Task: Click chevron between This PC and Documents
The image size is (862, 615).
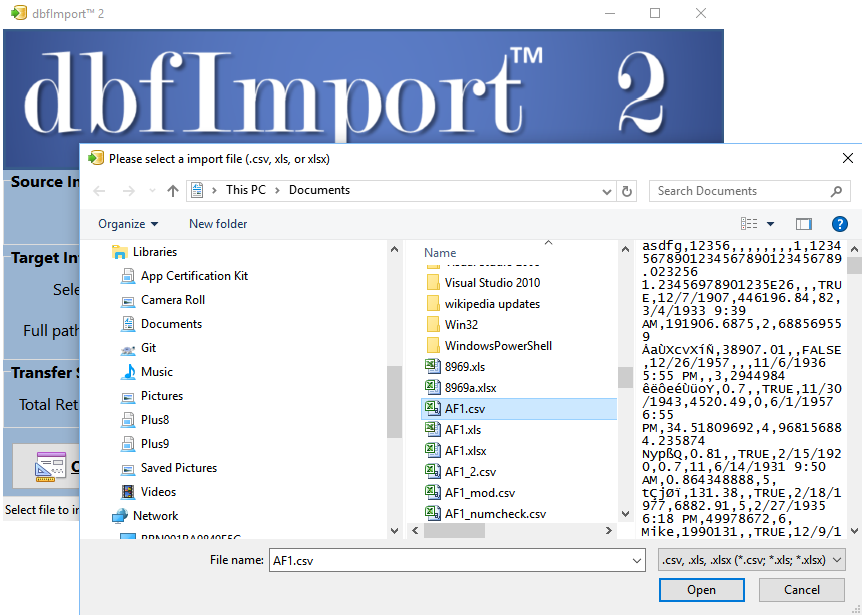Action: [x=277, y=190]
